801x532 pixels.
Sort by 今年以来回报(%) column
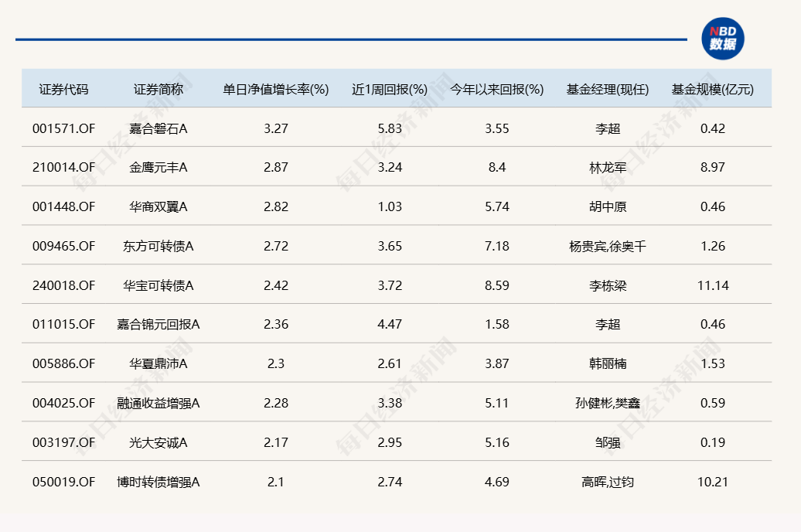pos(498,88)
